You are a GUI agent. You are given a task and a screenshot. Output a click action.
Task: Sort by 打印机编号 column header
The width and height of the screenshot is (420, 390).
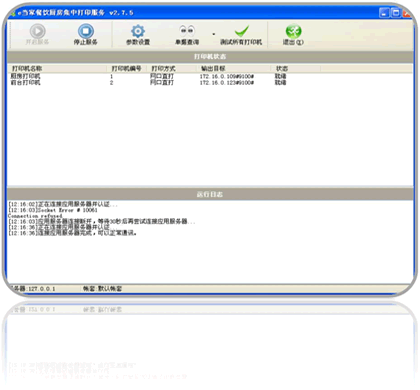tap(127, 69)
